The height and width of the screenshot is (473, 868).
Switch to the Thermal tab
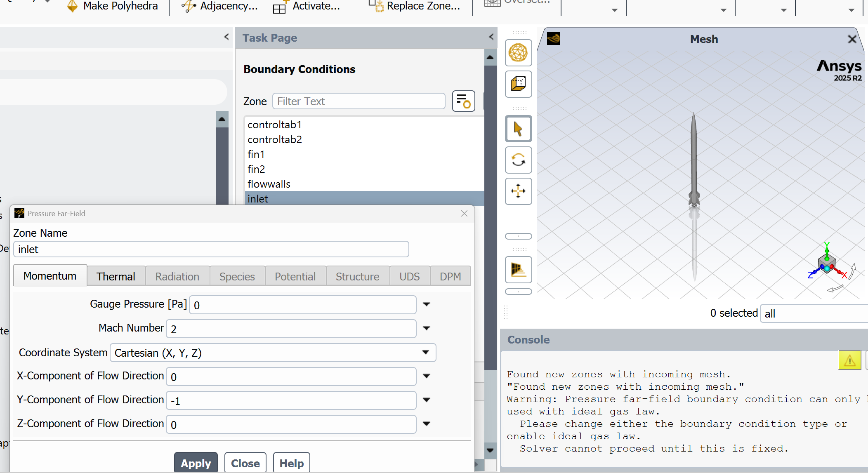(116, 276)
